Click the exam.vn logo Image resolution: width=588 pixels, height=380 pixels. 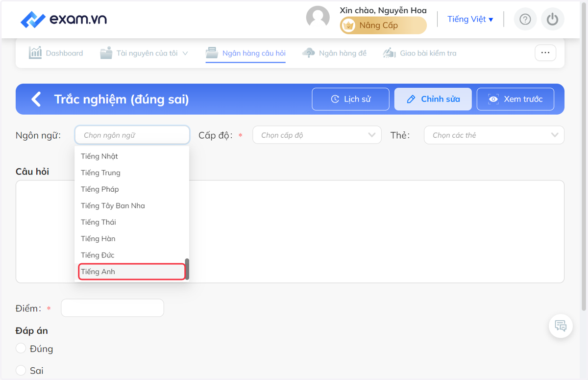64,20
